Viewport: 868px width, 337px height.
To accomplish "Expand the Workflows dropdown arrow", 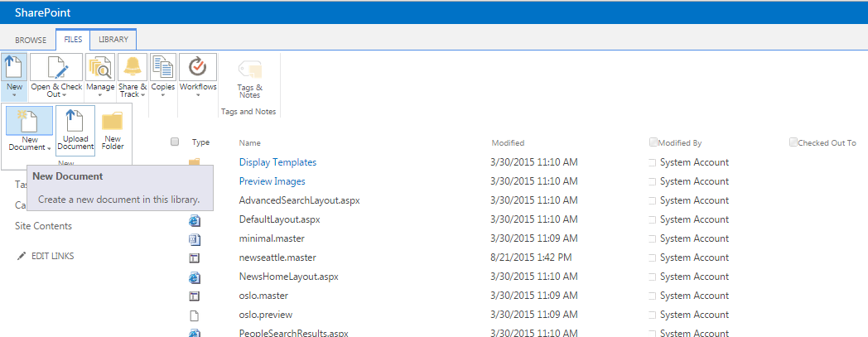I will coord(198,95).
